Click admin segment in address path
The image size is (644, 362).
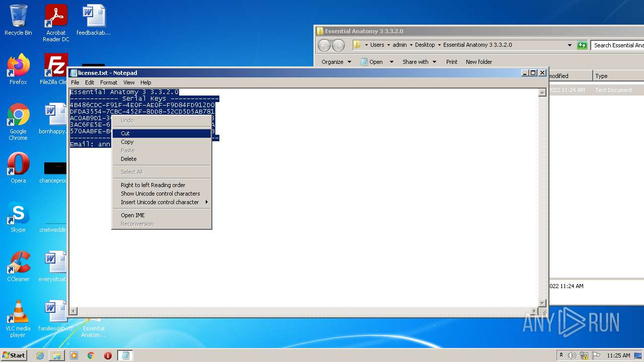tap(399, 45)
